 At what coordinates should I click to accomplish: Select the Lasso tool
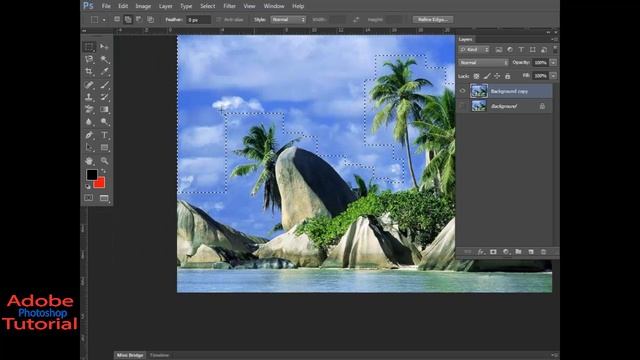click(x=89, y=59)
